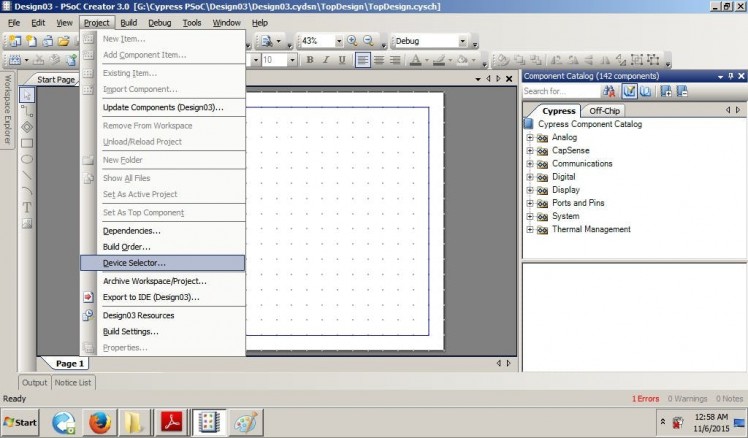Expand the Display component category
The height and width of the screenshot is (438, 748).
[530, 190]
